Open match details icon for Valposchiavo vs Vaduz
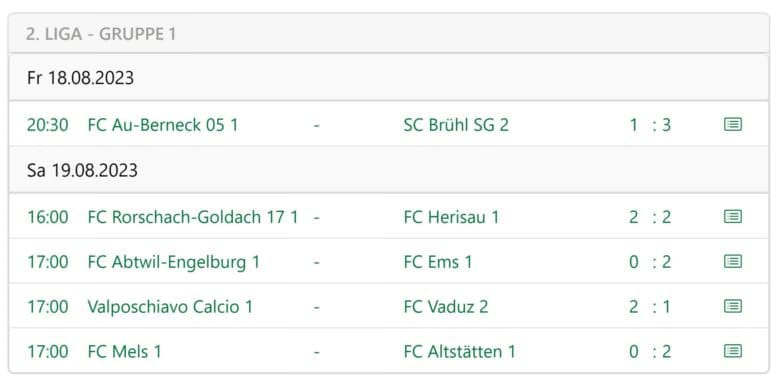 point(733,306)
